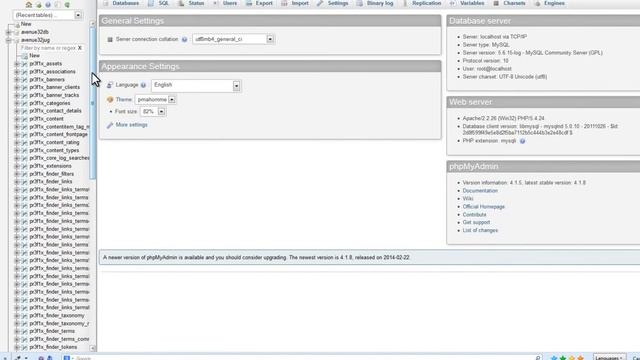Click table icon of pr3f1x_content_rating
This screenshot has width=640, height=360.
24,142
